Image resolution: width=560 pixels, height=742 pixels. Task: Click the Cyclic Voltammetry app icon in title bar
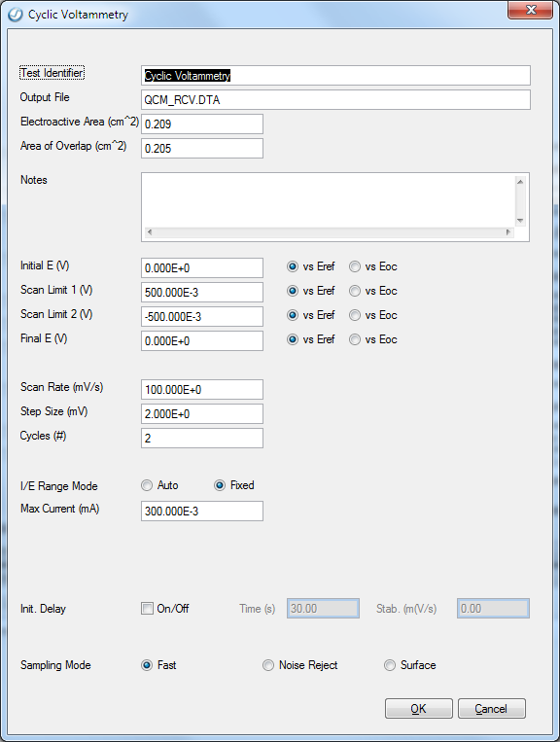[x=16, y=15]
